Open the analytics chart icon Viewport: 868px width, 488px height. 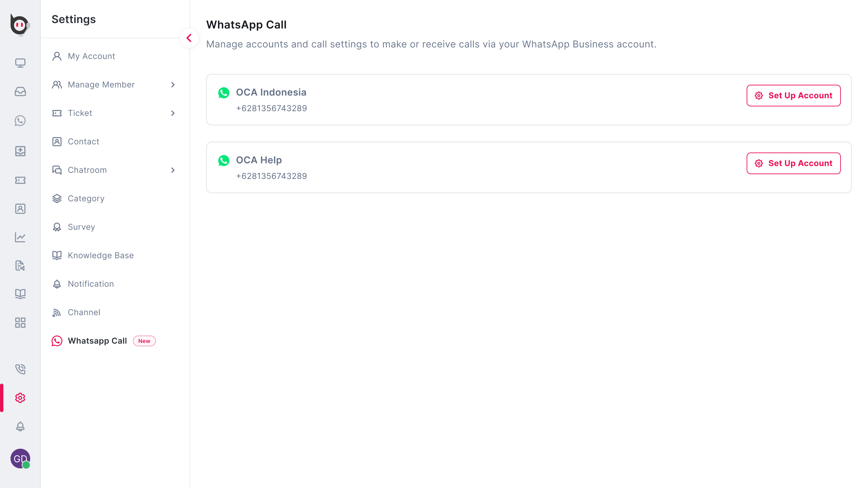(x=20, y=237)
